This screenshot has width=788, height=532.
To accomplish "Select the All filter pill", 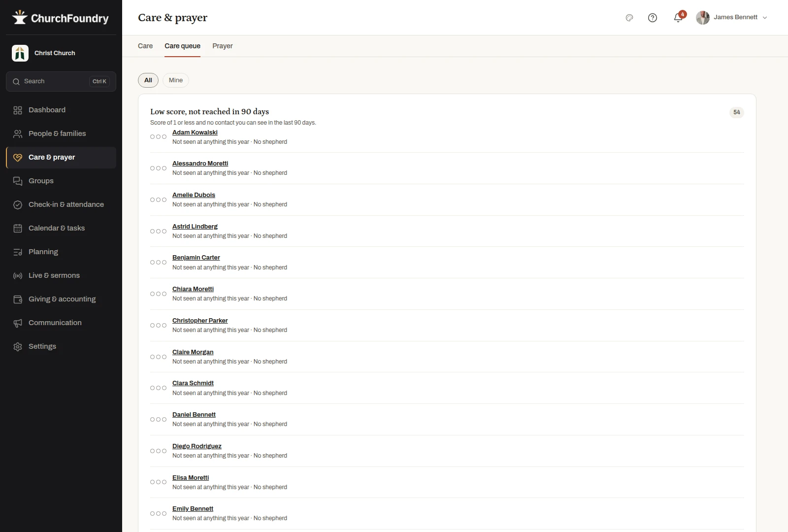I will point(148,80).
